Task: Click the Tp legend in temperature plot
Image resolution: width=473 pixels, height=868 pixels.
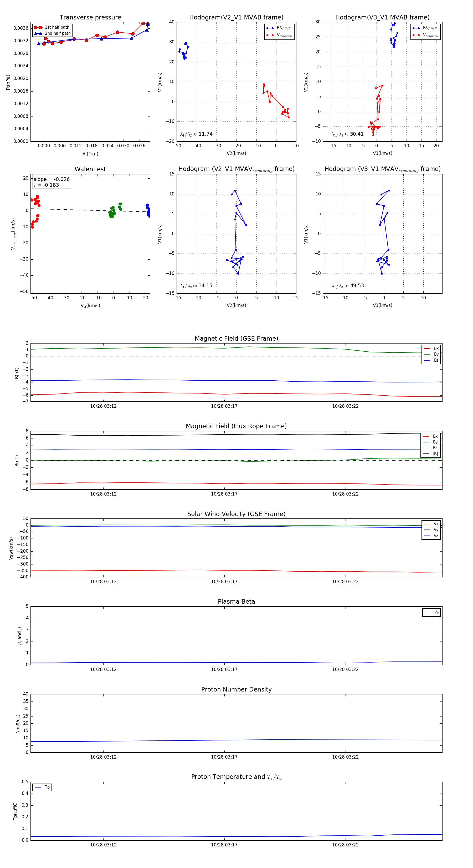Action: point(42,788)
